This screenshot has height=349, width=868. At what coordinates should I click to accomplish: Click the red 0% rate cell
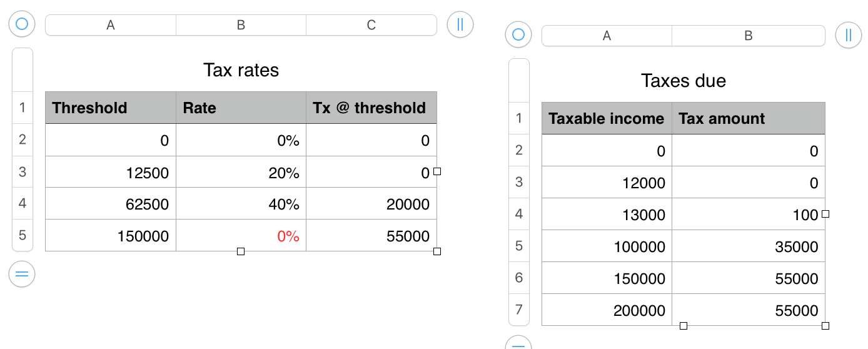point(241,236)
